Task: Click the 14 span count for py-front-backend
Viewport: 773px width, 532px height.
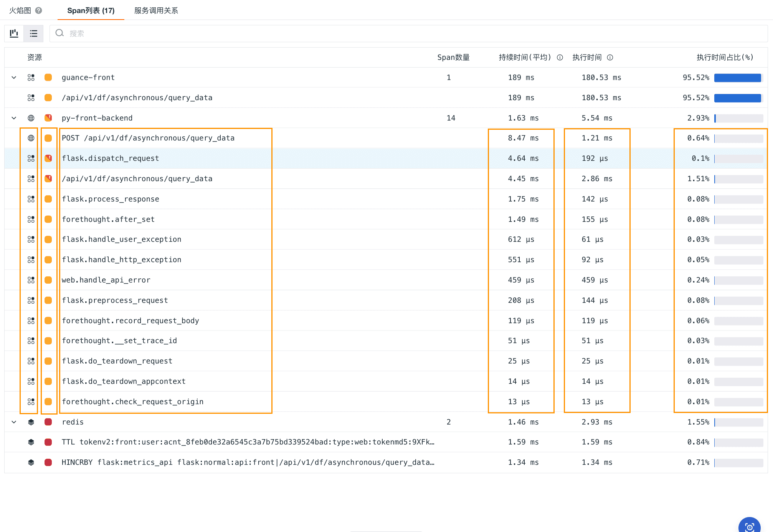Action: tap(451, 118)
